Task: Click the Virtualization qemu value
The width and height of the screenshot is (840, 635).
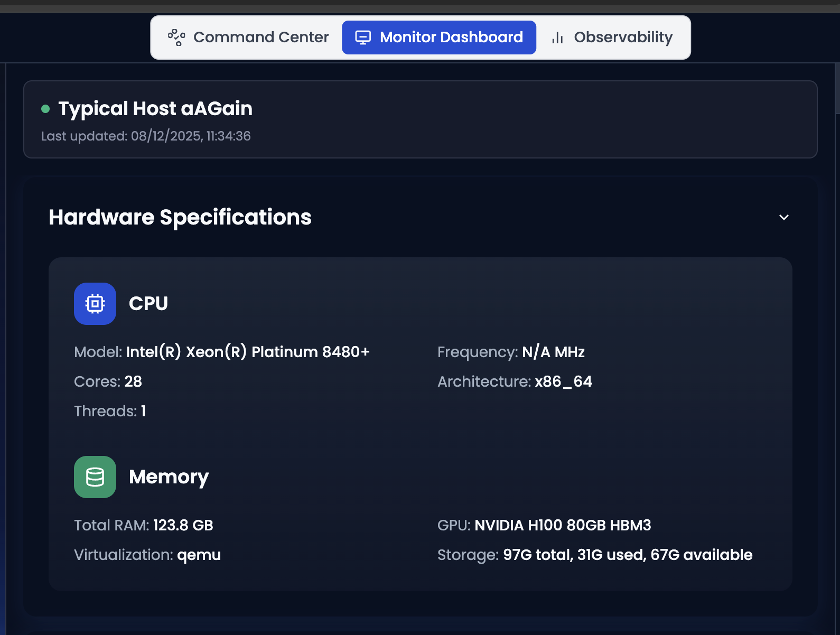Action: (x=199, y=555)
